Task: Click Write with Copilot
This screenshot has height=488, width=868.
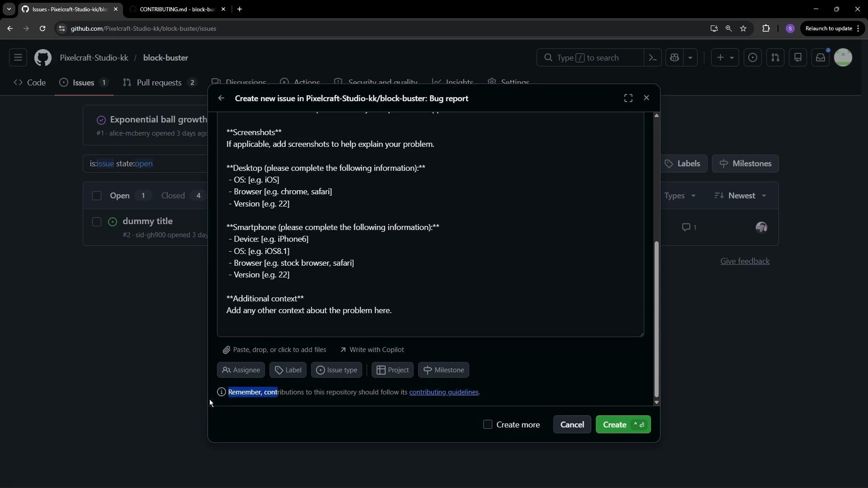Action: click(x=372, y=350)
